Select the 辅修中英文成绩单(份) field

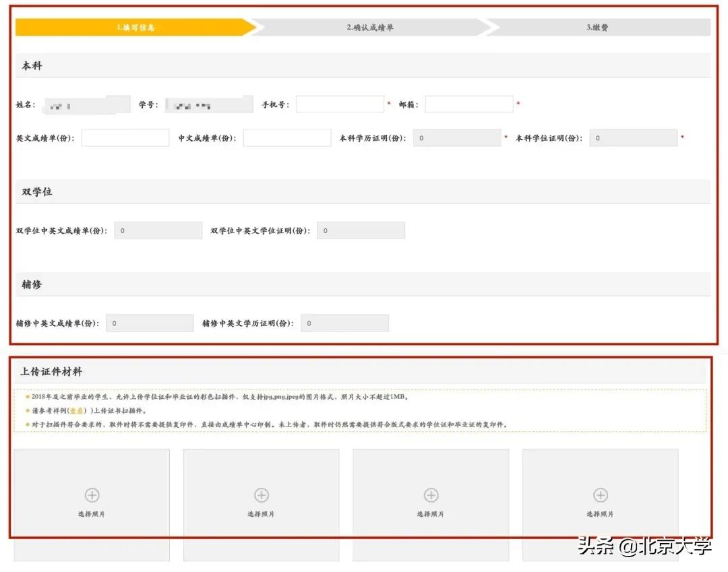tap(150, 323)
